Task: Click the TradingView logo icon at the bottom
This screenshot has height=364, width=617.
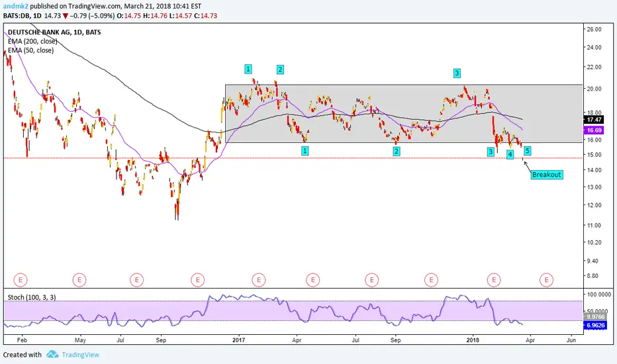Action: pos(52,355)
